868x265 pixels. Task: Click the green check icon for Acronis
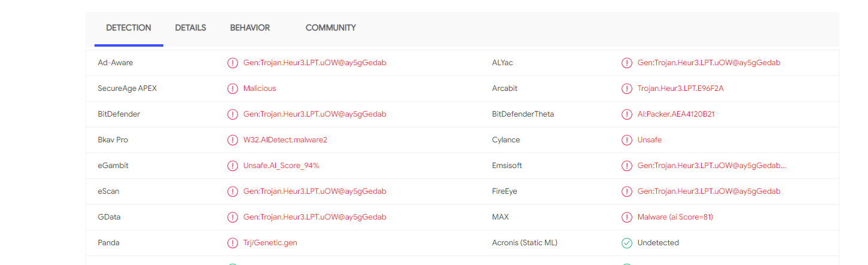(x=627, y=243)
